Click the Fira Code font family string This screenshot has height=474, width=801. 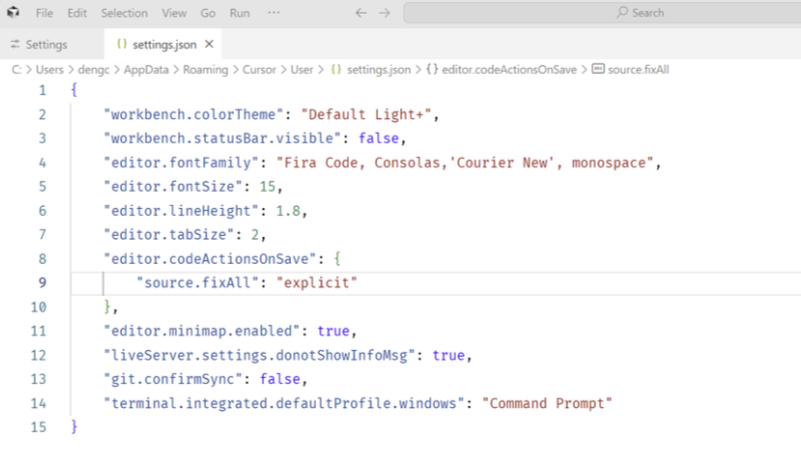465,163
